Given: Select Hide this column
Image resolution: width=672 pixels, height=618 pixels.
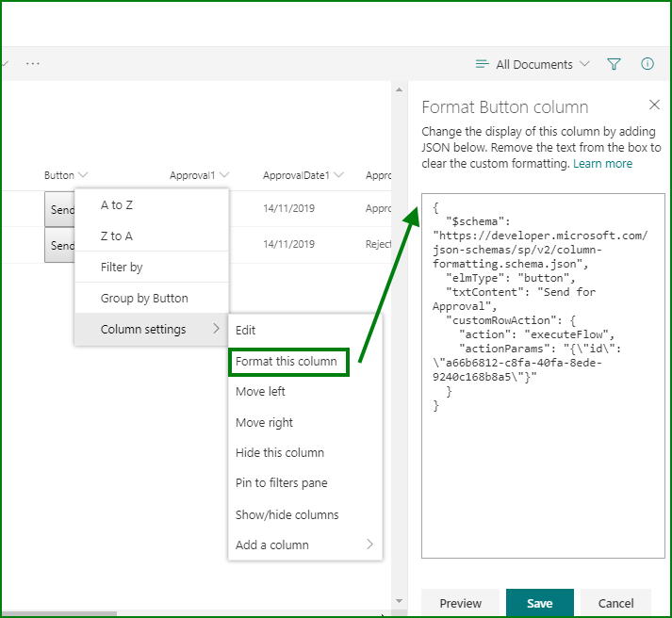Looking at the screenshot, I should (x=305, y=453).
